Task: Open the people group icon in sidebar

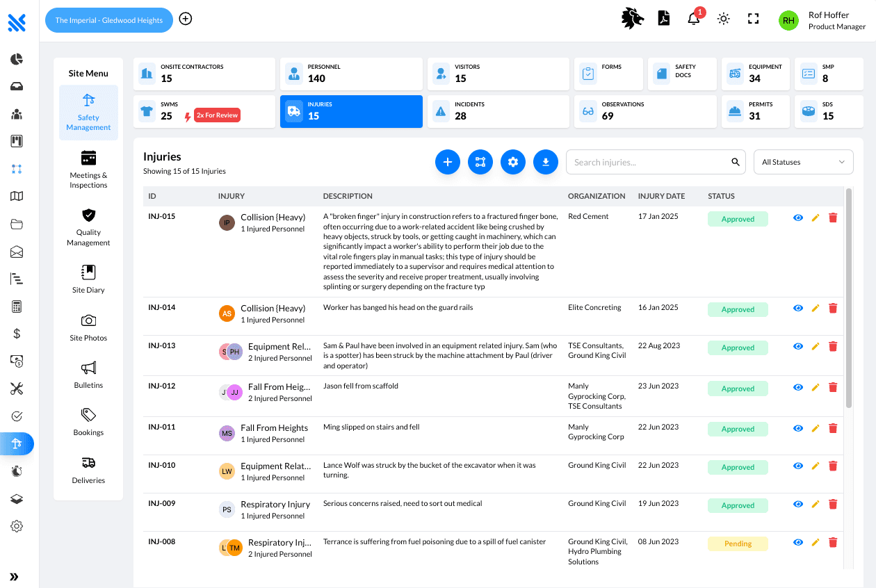Action: point(17,114)
